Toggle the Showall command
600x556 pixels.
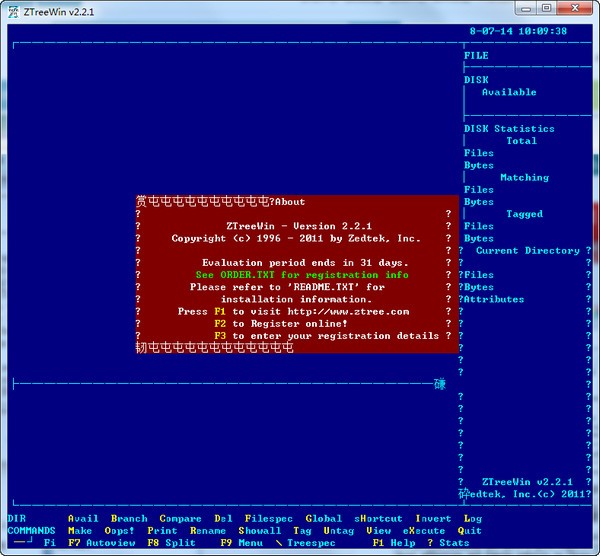point(260,531)
